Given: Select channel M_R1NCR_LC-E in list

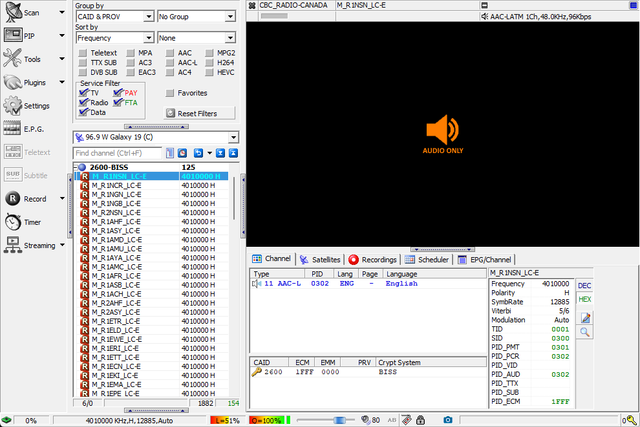Looking at the screenshot, I should click(153, 185).
